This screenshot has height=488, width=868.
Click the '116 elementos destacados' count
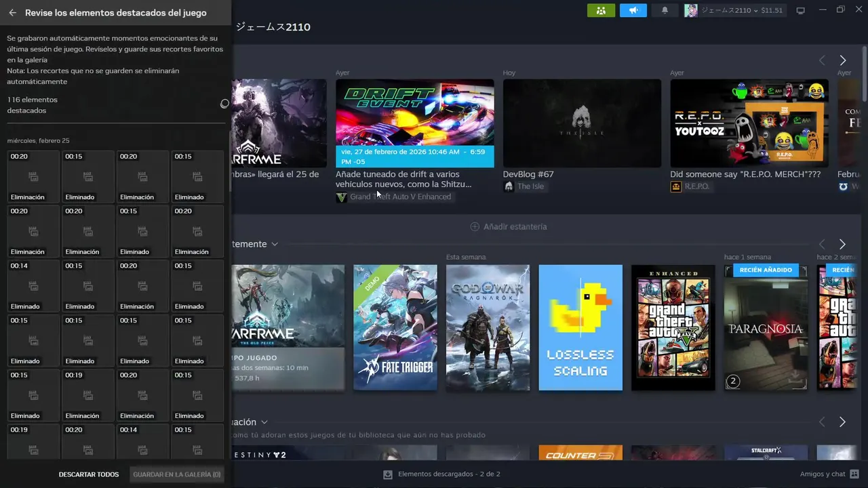coord(32,105)
